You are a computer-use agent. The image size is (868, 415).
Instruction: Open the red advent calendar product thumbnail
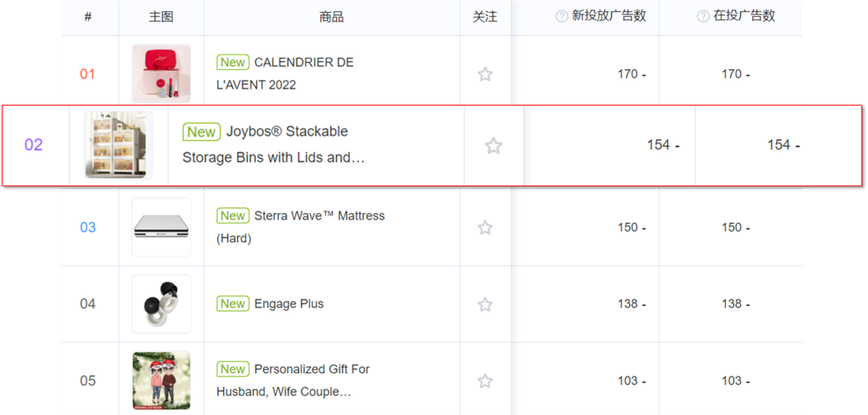[161, 74]
